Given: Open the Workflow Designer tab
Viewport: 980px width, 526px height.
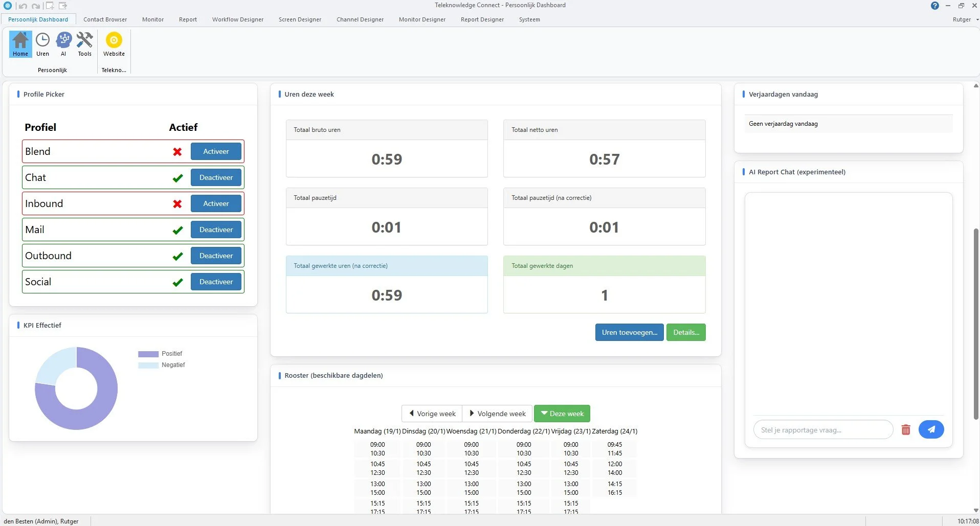Looking at the screenshot, I should pos(237,19).
